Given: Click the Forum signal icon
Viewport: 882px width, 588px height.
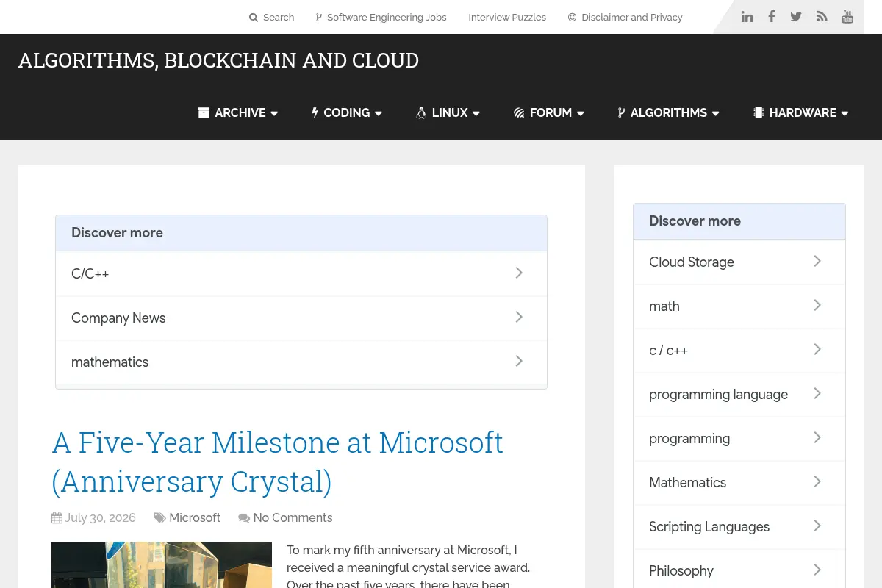Looking at the screenshot, I should (x=519, y=112).
